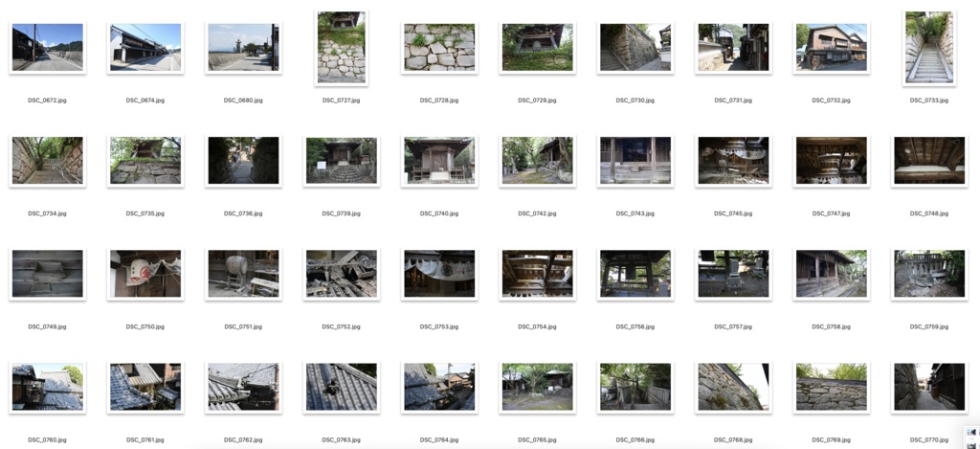Click the file name DSC_0751.jpg
This screenshot has width=980, height=449.
coord(243,326)
